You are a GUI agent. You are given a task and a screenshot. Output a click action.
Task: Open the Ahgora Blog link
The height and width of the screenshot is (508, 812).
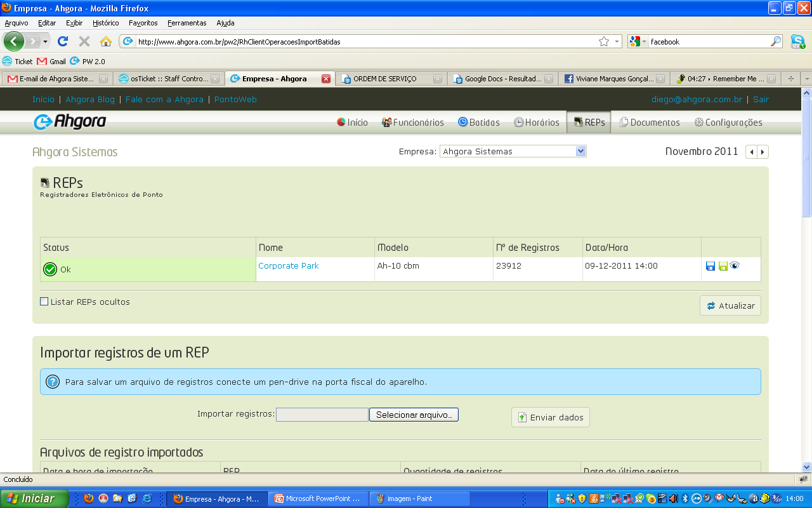click(x=90, y=100)
